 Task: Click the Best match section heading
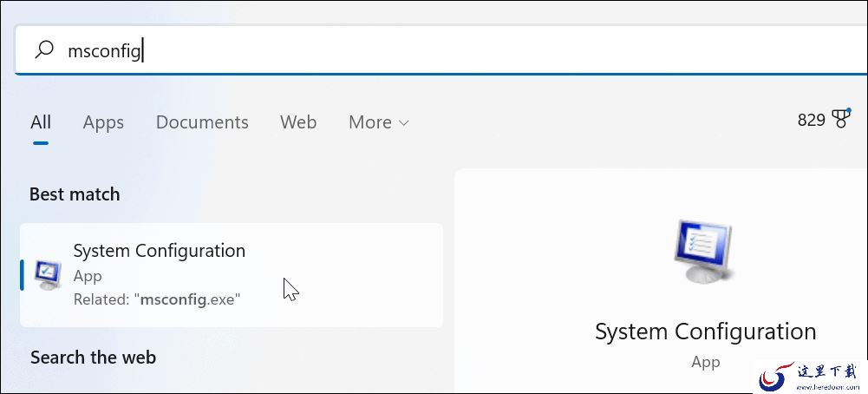point(75,194)
